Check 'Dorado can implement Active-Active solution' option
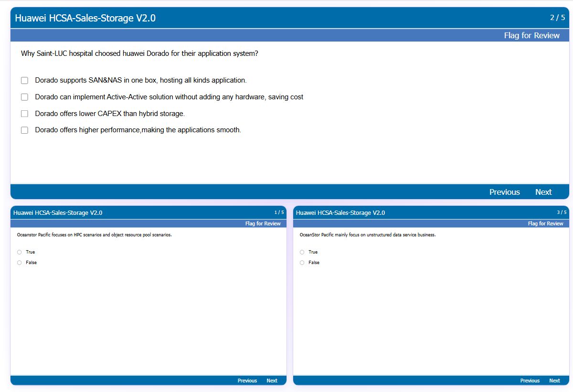 (x=25, y=97)
